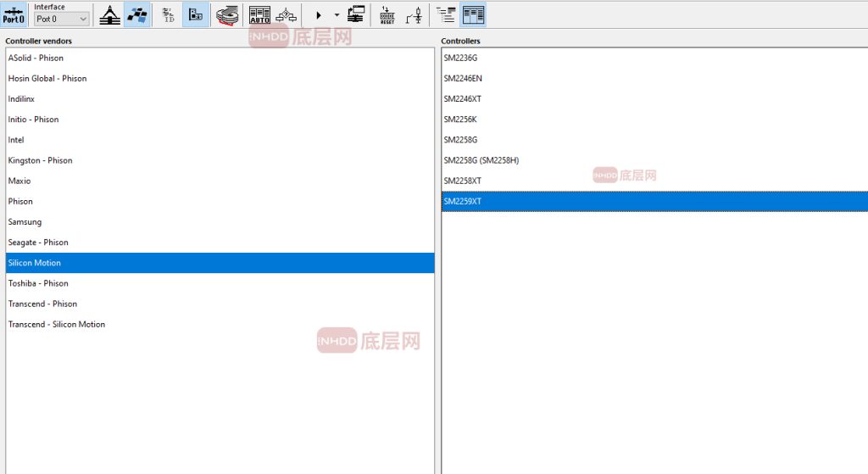Select Transcend - Silicon Motion vendor
The height and width of the screenshot is (474, 868).
pyautogui.click(x=57, y=325)
